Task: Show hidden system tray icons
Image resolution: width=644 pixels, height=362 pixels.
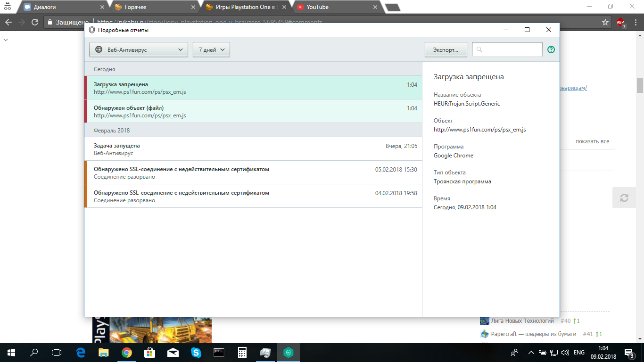Action: pyautogui.click(x=531, y=353)
